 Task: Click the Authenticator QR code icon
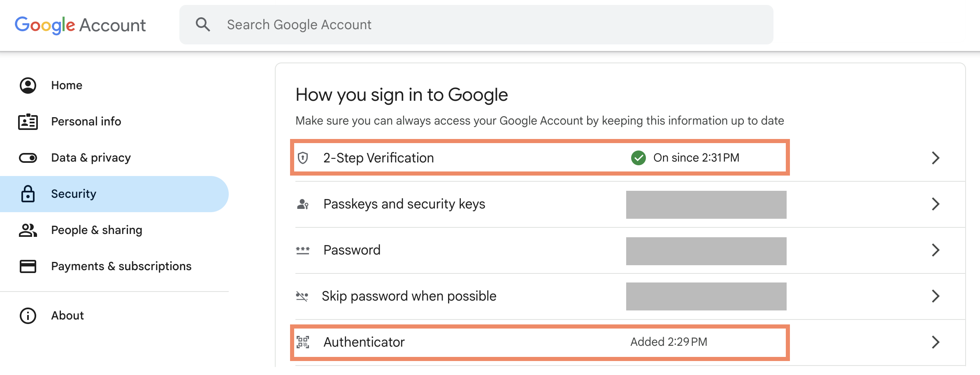tap(303, 342)
